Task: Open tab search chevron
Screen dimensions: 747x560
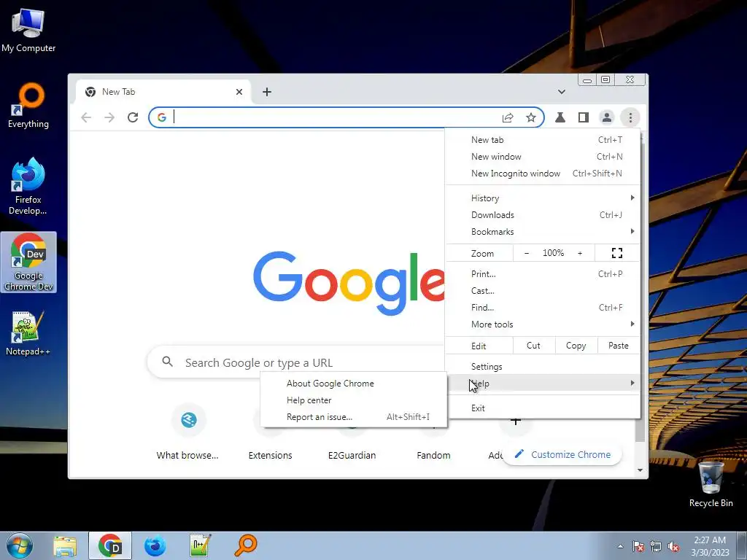Action: pyautogui.click(x=562, y=92)
